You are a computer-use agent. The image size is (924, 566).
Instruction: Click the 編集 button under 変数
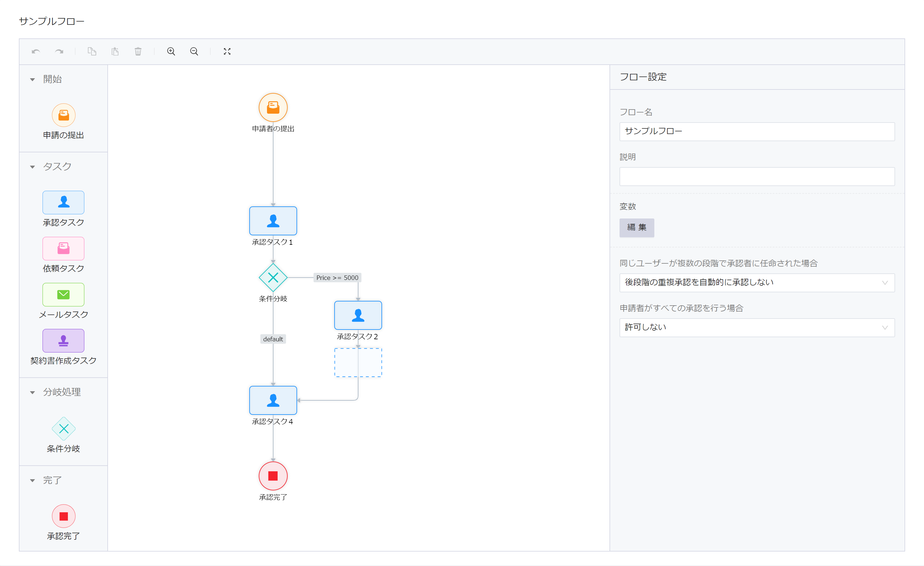(x=637, y=228)
